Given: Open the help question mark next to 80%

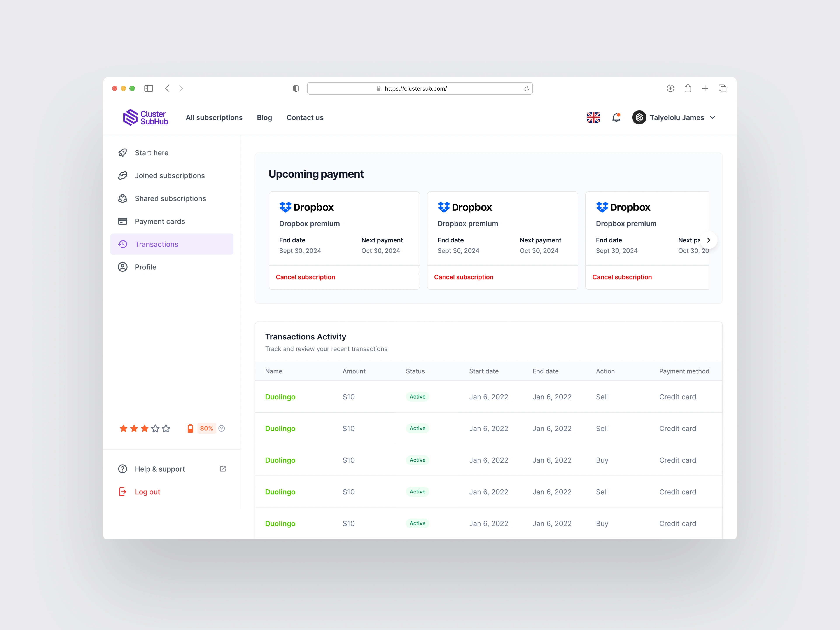Looking at the screenshot, I should click(222, 428).
